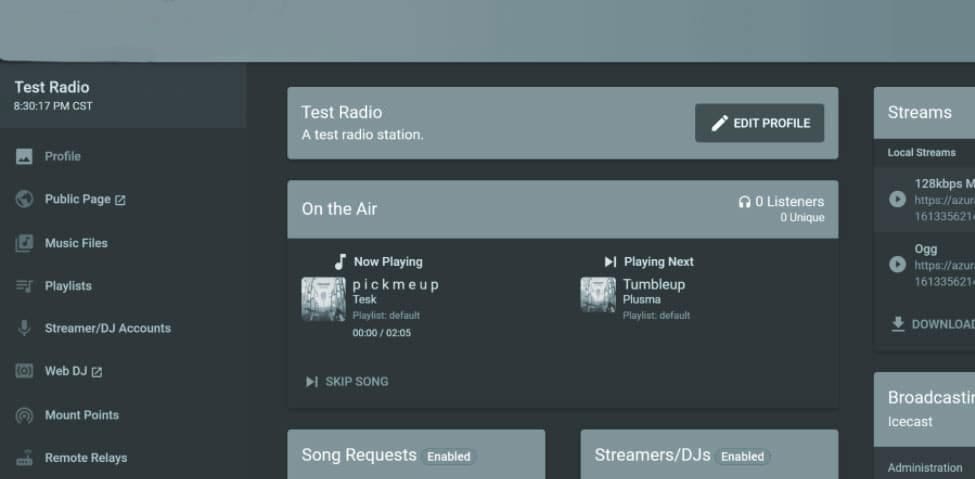Click the Playlists list icon

[25, 286]
